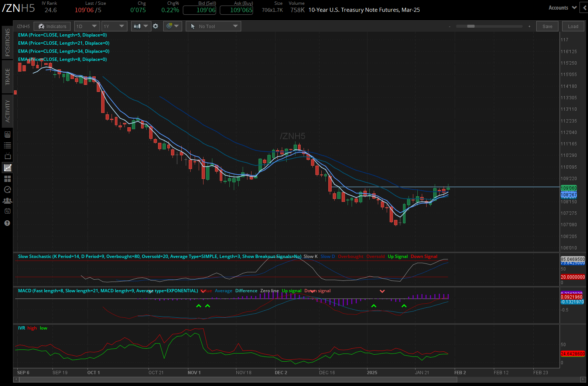Click the Save button
This screenshot has height=386, width=588.
(x=547, y=26)
